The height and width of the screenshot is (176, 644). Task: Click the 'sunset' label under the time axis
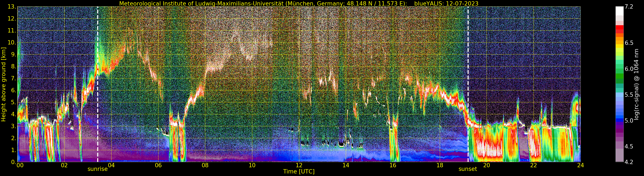click(468, 169)
